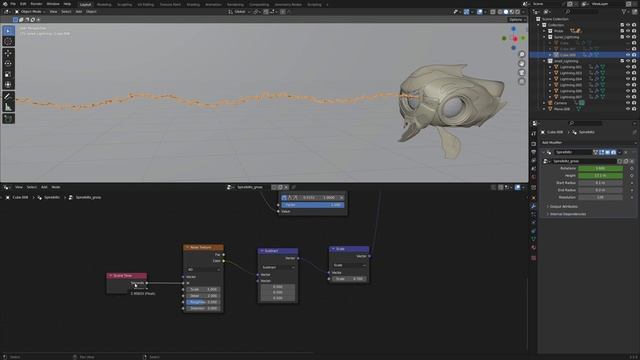The height and width of the screenshot is (360, 640).
Task: Click the keyframe dot beside Height field
Action: pos(631,176)
